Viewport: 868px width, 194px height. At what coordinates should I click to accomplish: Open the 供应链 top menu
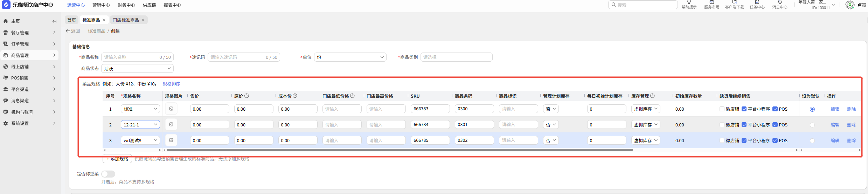[x=150, y=5]
